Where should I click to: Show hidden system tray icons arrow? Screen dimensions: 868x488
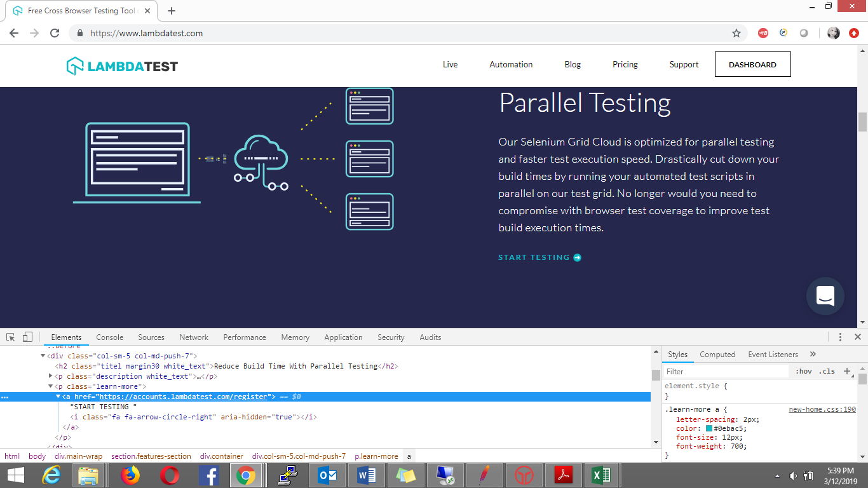[778, 476]
